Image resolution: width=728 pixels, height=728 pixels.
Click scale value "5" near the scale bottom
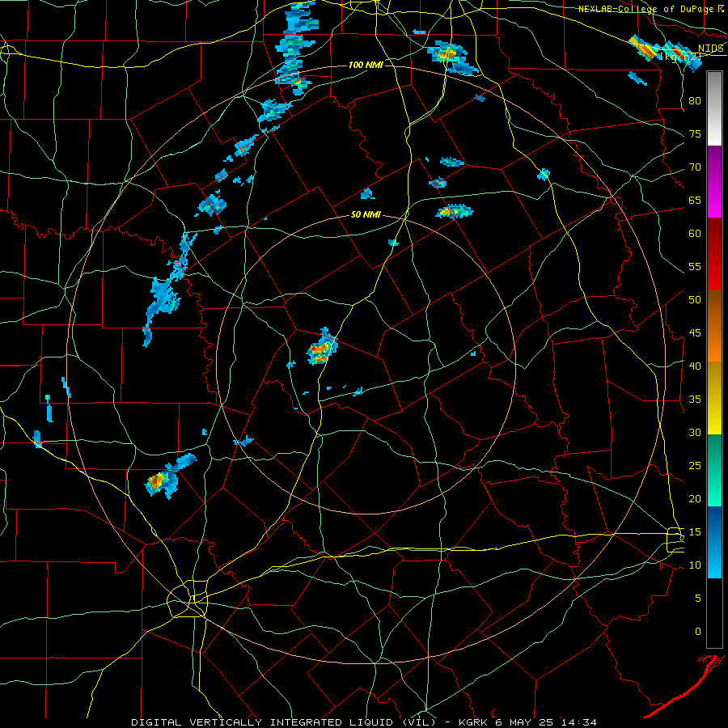[x=697, y=598]
